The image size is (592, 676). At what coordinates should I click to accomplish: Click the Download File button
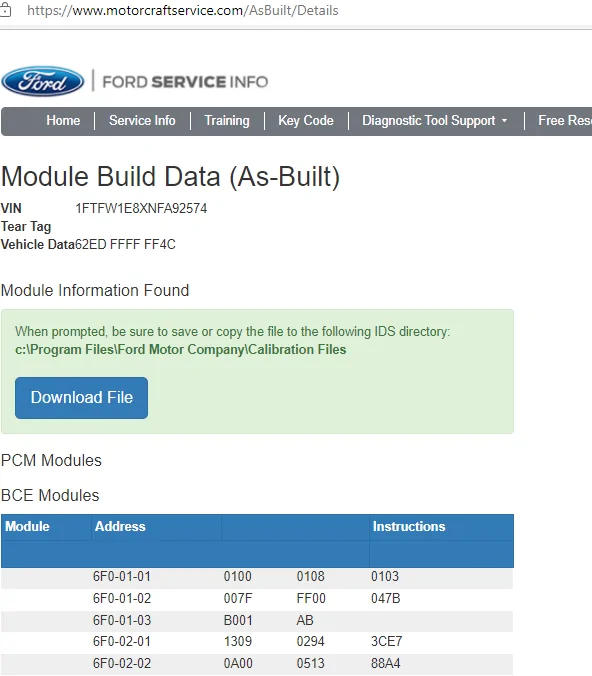(x=81, y=398)
